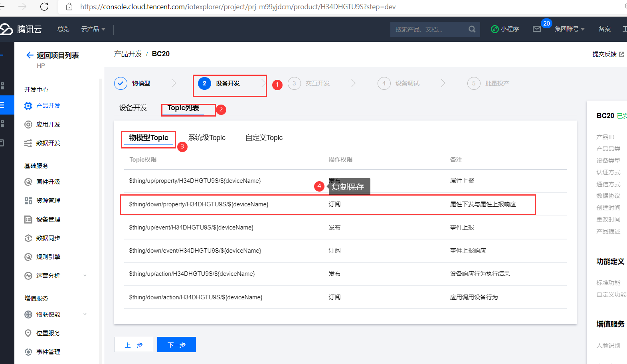Screen dimensions: 627x364
Task: Click the site lock icon in address bar
Action: click(x=69, y=6)
